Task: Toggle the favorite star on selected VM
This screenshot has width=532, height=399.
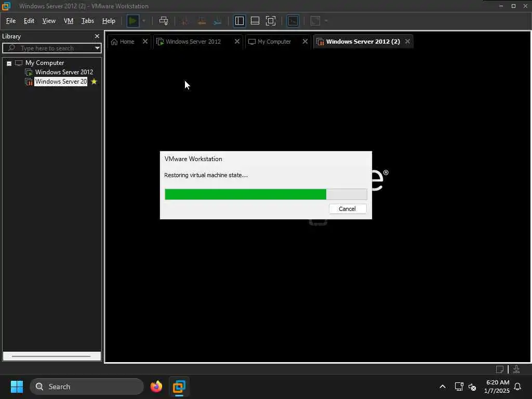Action: 94,82
